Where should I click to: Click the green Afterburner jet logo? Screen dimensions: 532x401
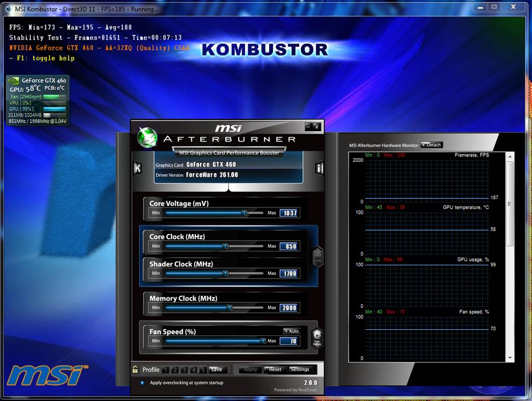[147, 137]
